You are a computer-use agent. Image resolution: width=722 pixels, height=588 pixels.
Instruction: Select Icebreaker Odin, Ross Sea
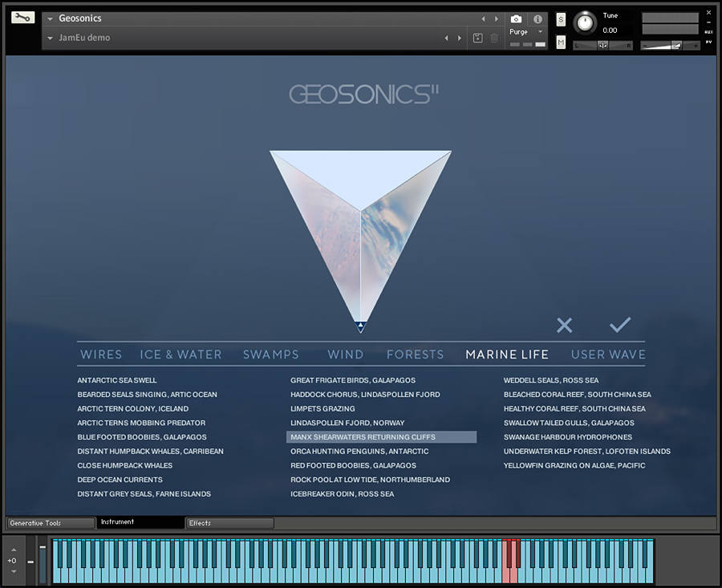tap(342, 494)
